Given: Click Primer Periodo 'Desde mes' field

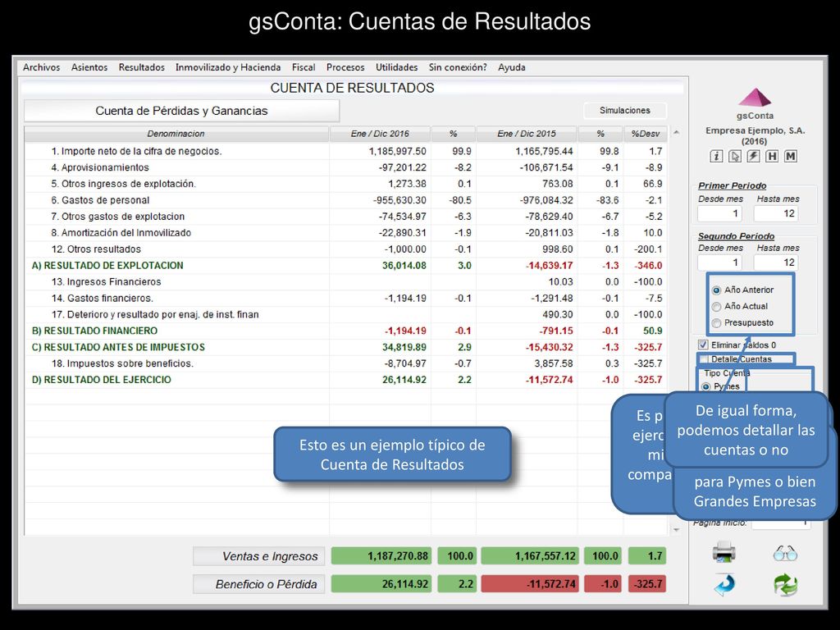Looking at the screenshot, I should [720, 214].
